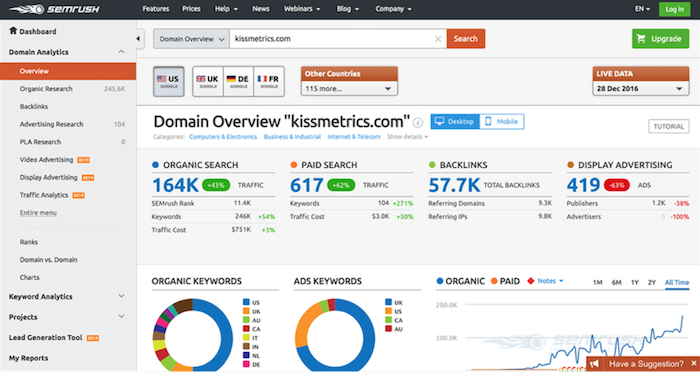This screenshot has height=372, width=700.
Task: Close the Have a Suggestion bar
Action: [694, 364]
